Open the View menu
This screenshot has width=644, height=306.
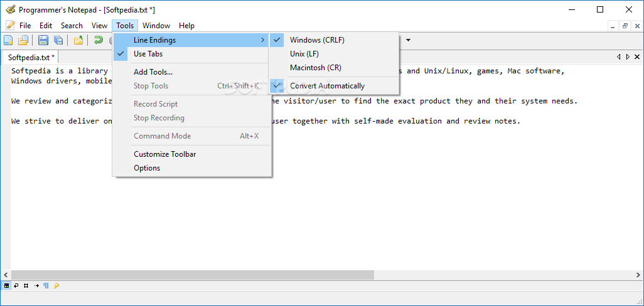pos(99,26)
